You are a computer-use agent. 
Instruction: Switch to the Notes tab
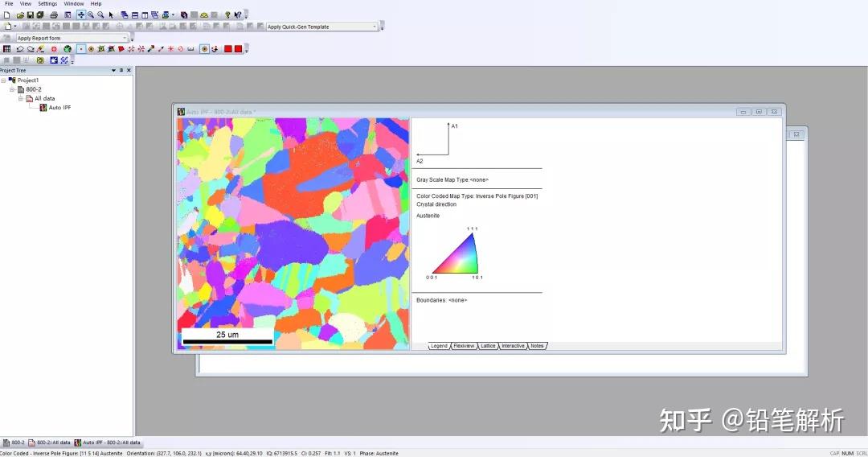(537, 346)
